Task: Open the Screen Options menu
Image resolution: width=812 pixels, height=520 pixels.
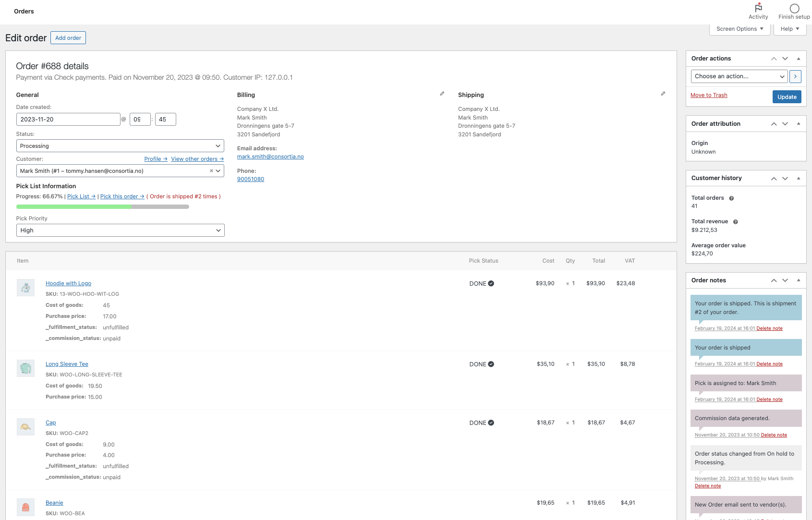Action: tap(739, 28)
